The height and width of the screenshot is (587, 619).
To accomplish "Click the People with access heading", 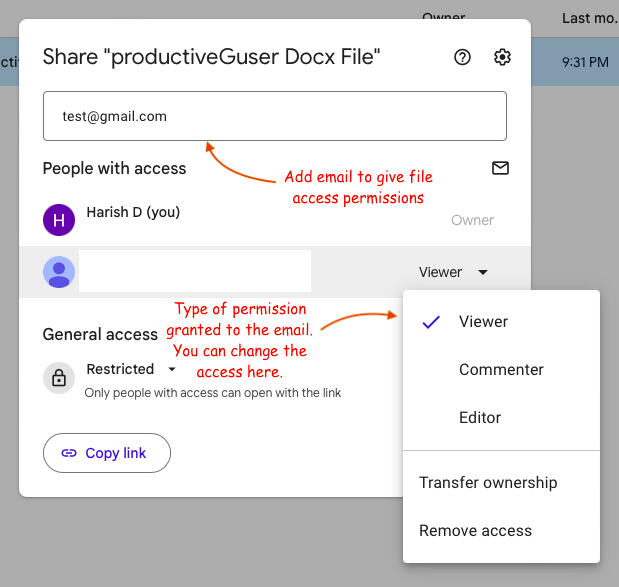I will coord(114,168).
